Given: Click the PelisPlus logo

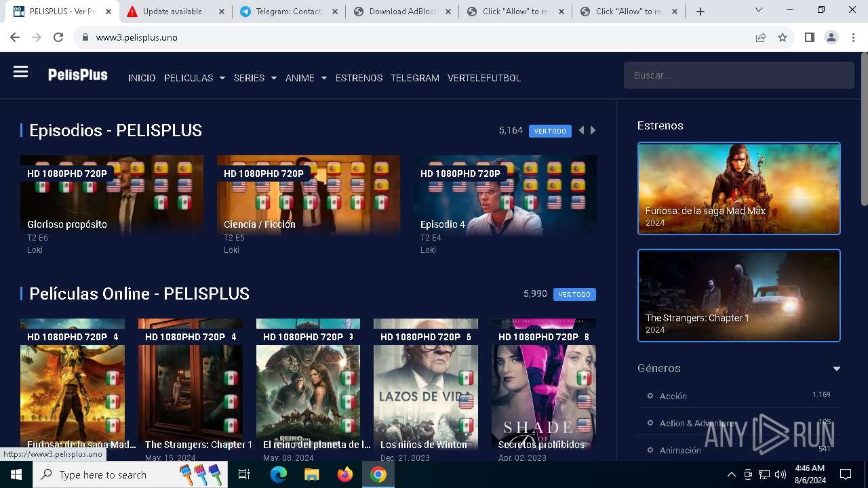Looking at the screenshot, I should click(77, 75).
